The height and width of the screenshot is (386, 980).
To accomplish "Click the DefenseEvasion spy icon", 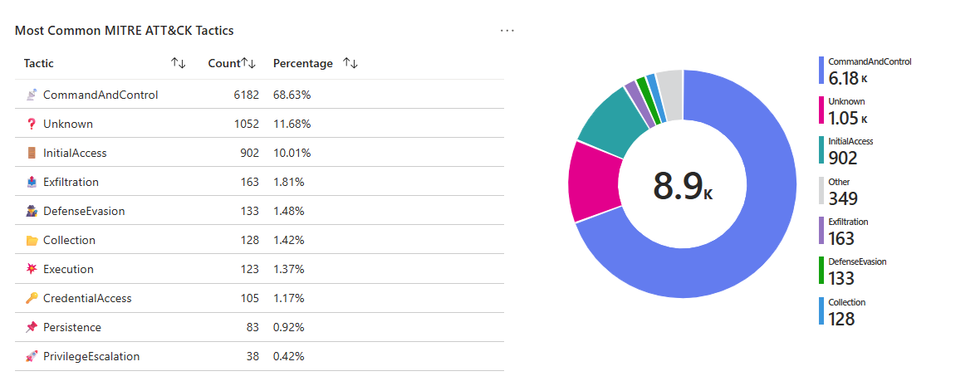I will click(32, 211).
